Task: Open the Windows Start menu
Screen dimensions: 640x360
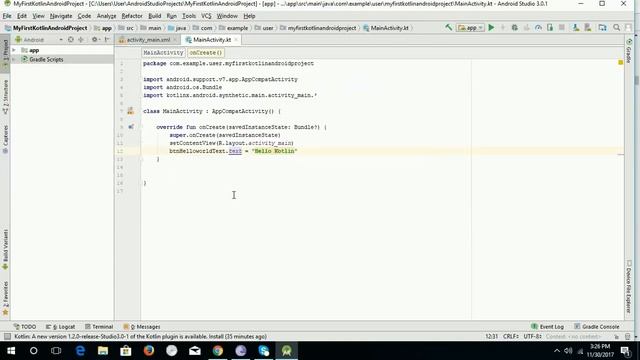Action: point(11,351)
